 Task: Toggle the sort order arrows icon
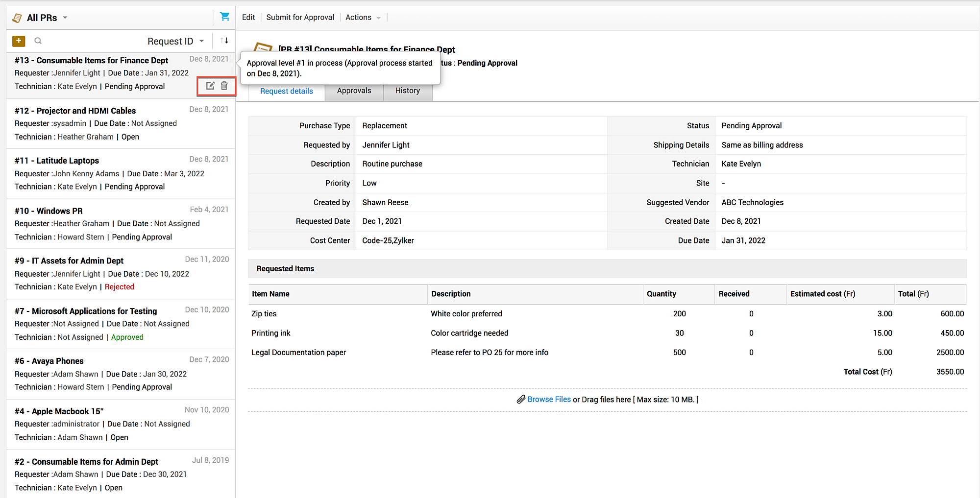click(x=224, y=41)
